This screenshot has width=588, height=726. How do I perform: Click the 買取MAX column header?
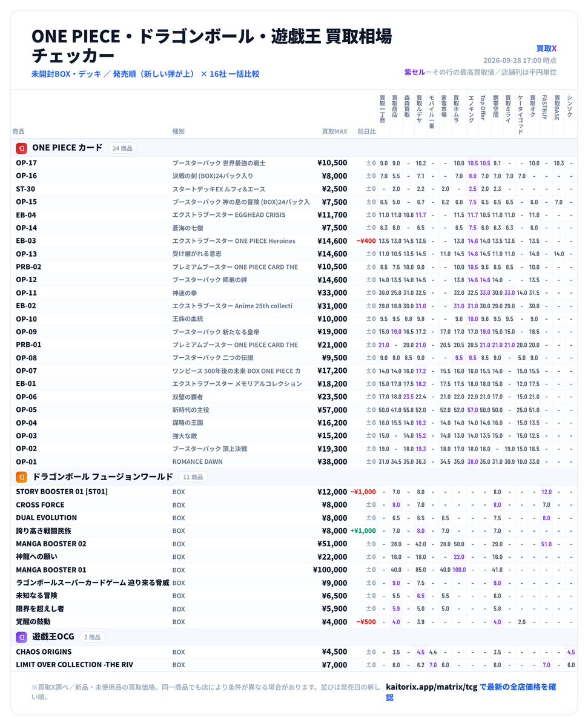[x=334, y=131]
